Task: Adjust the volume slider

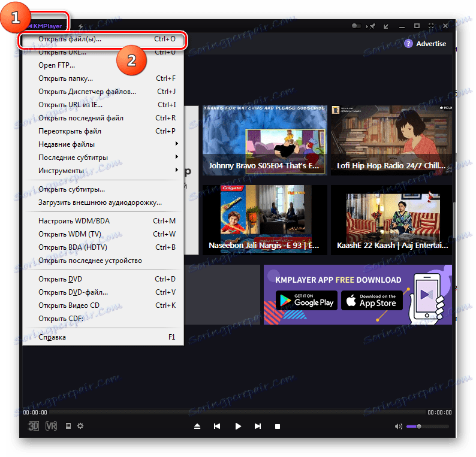Action: [x=427, y=426]
